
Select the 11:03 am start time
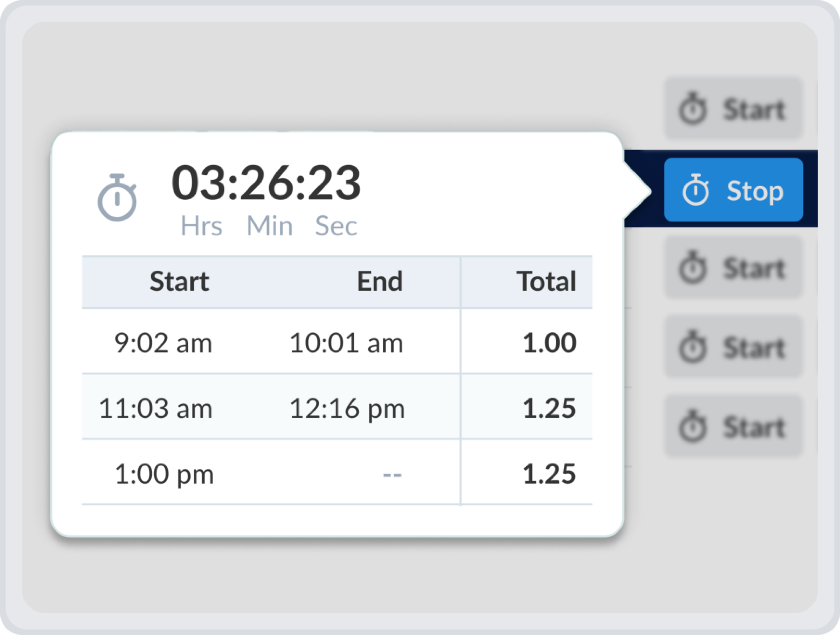click(x=155, y=409)
